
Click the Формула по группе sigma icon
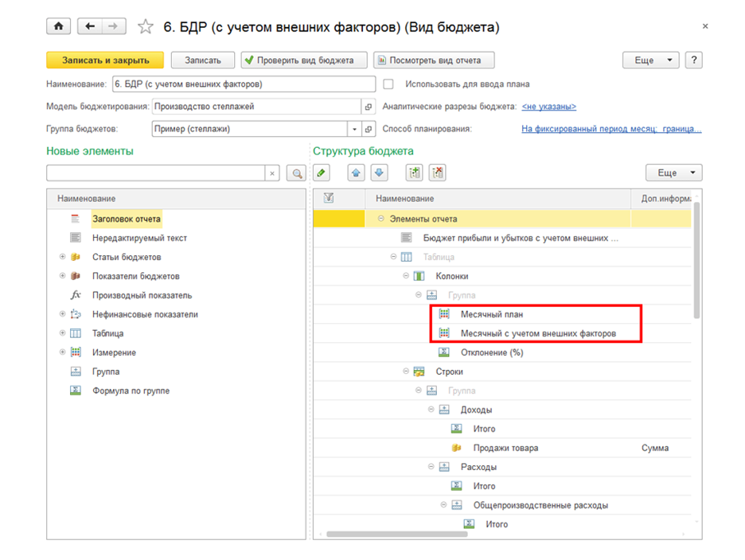tap(75, 391)
